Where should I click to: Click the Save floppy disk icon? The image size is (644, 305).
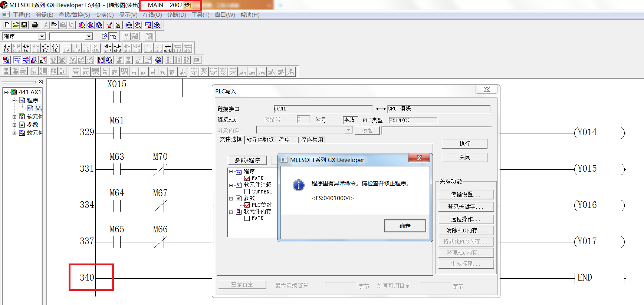[24, 25]
